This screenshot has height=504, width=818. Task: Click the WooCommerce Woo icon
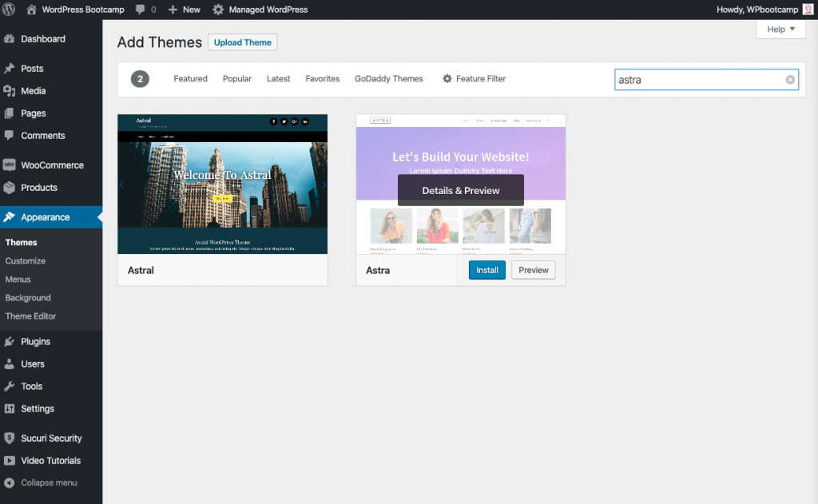point(10,165)
